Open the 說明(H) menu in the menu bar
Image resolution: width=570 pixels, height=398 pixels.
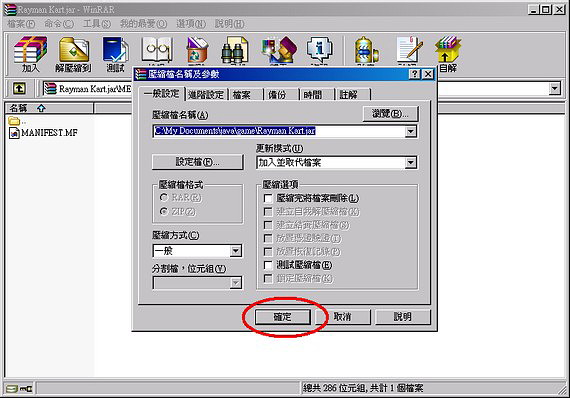coord(229,24)
